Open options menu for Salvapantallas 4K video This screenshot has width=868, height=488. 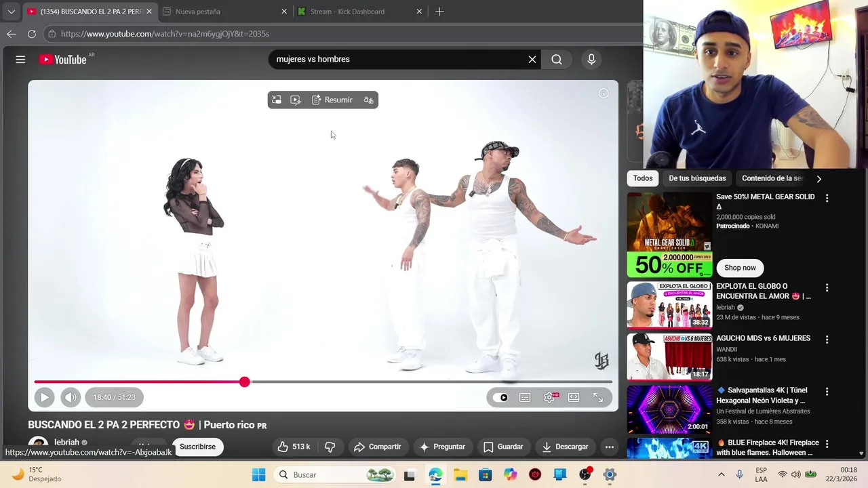click(827, 392)
